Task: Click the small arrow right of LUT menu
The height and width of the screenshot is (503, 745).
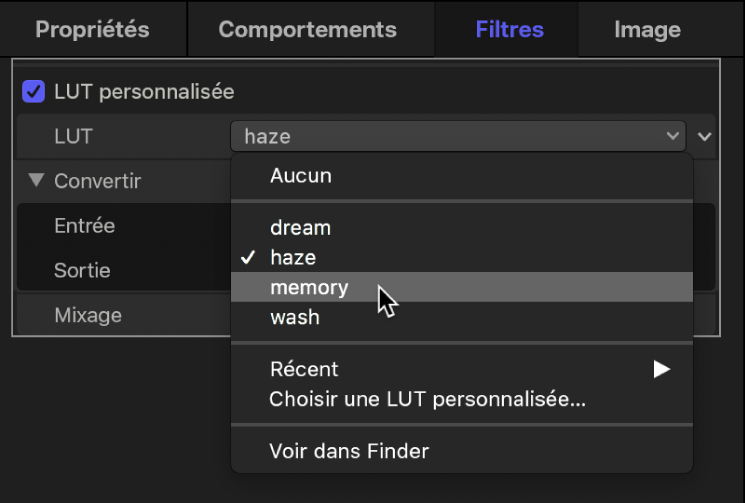Action: pyautogui.click(x=706, y=136)
